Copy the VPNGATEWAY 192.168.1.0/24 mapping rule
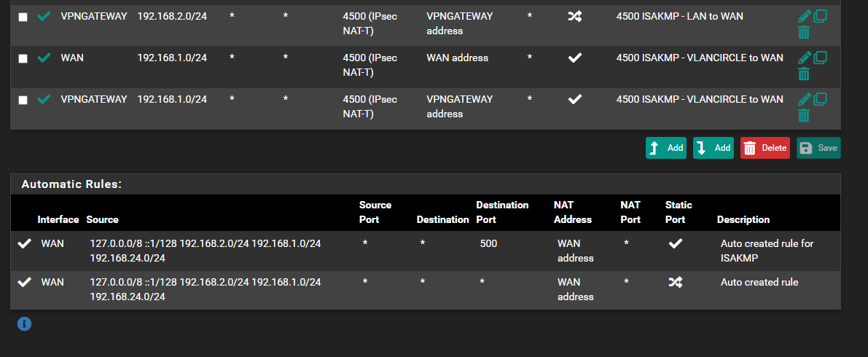Viewport: 868px width, 357px height. [820, 99]
